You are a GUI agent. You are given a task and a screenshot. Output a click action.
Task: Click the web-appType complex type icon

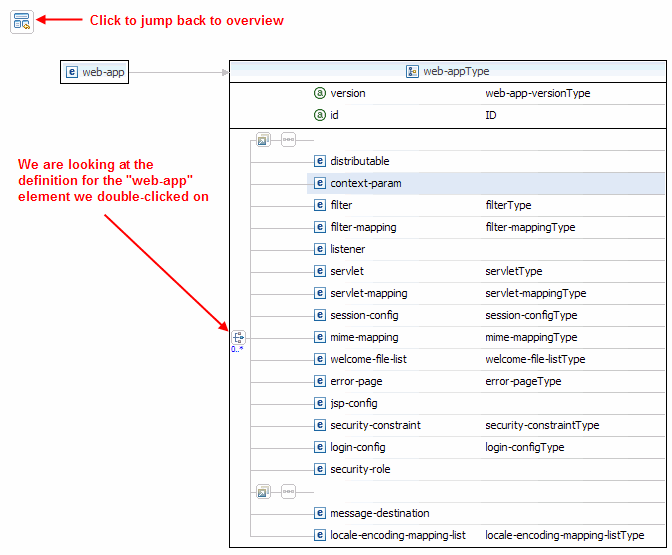point(412,71)
